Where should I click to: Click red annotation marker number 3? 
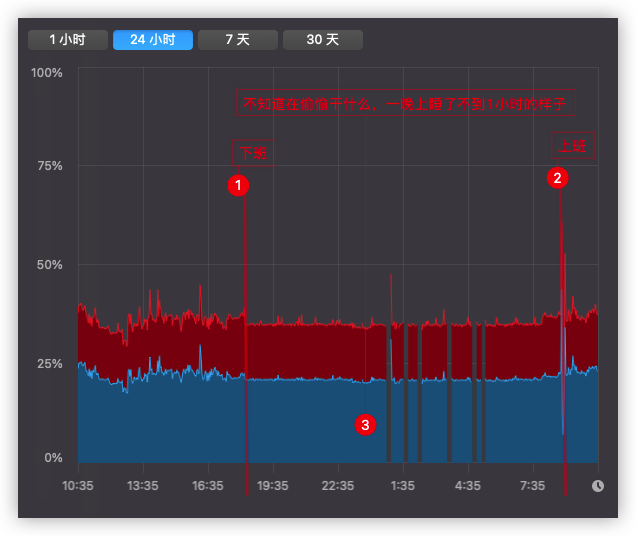click(x=366, y=425)
